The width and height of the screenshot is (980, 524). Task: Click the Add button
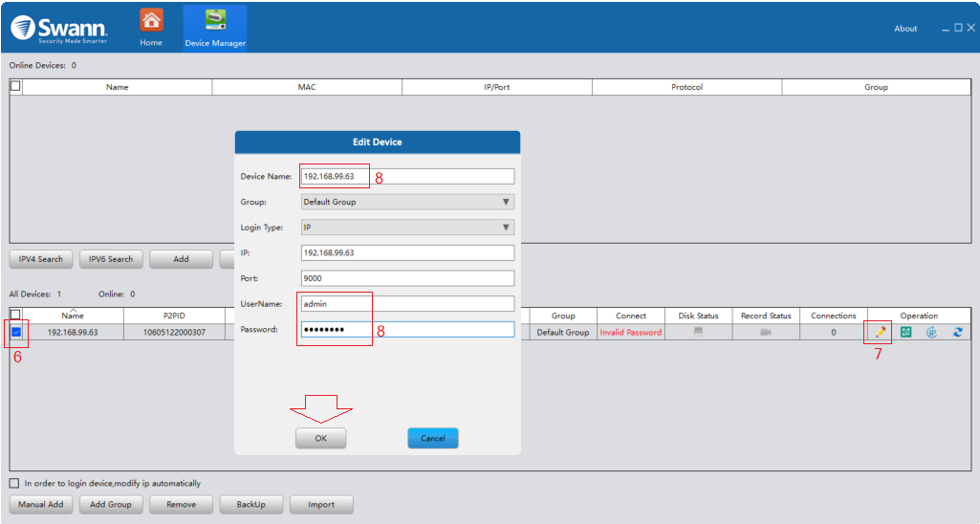point(182,259)
